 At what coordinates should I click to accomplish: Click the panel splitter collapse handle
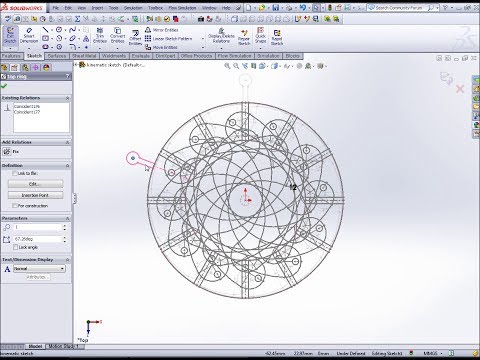coord(74,198)
